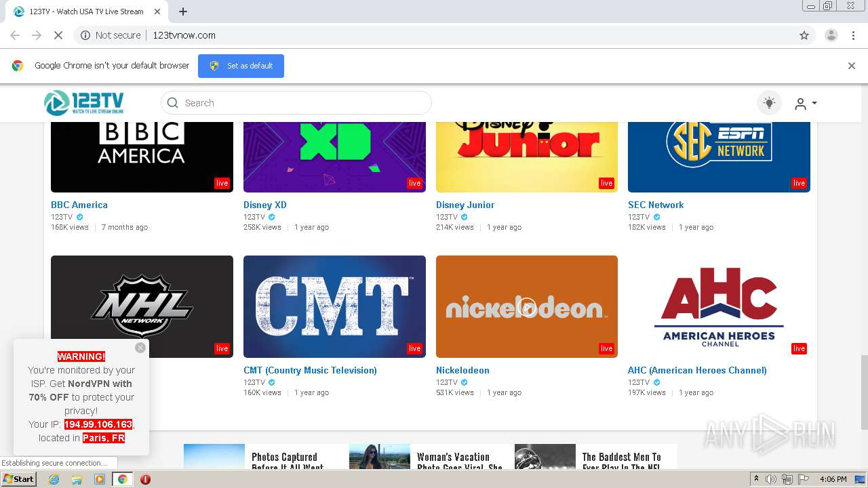This screenshot has height=488, width=868.
Task: Close the NordVPN warning popup
Action: 140,348
